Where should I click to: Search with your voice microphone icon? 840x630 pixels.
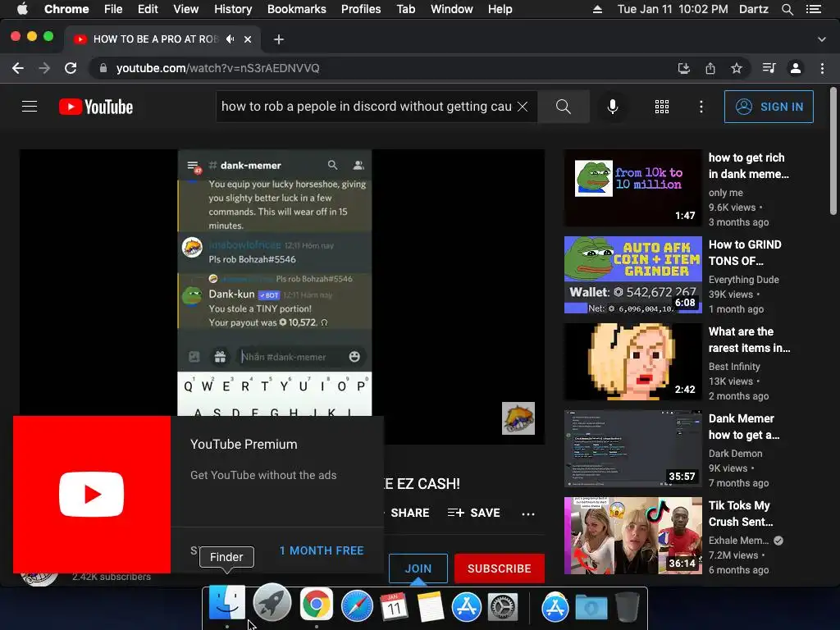[x=612, y=107]
